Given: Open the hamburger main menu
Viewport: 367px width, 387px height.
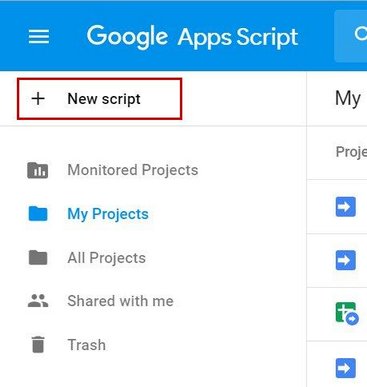Looking at the screenshot, I should tap(39, 36).
